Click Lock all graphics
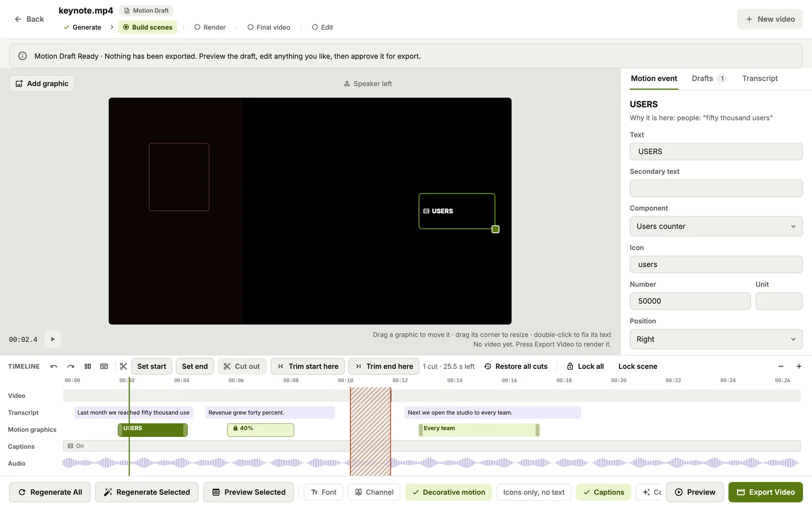Viewport: 812px width, 508px height. tap(585, 366)
